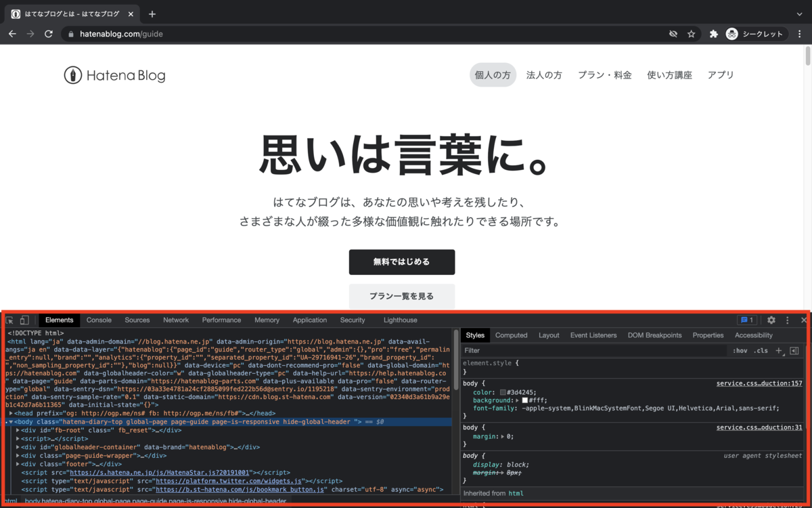Open the HatenaStar.js script URL link
The width and height of the screenshot is (812, 508).
point(160,472)
